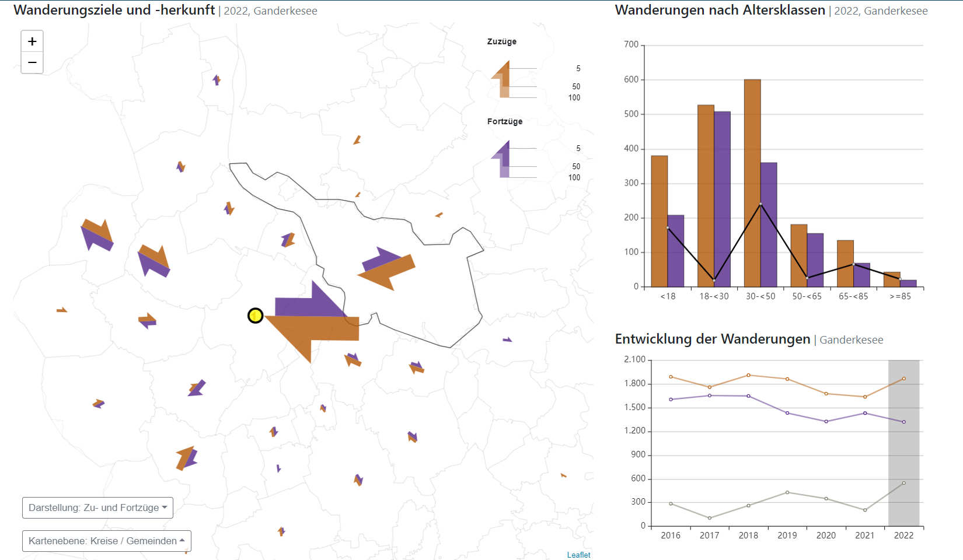Click the 2020 point on the purple line

[826, 421]
